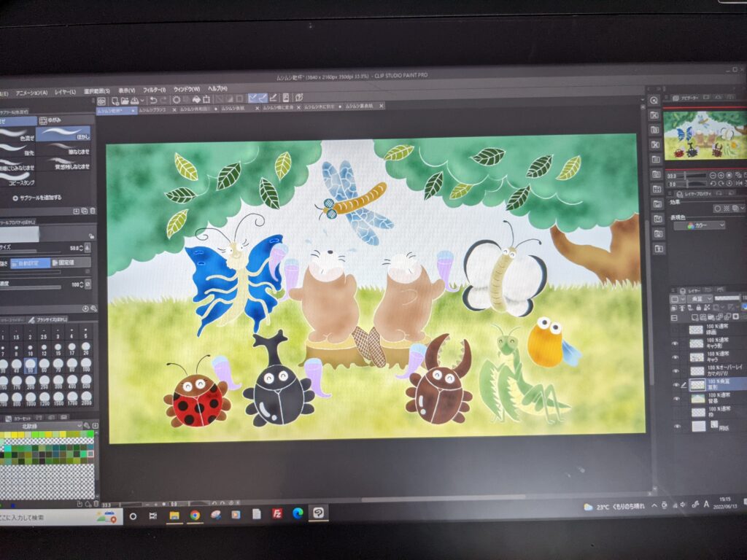This screenshot has height=560, width=747.
Task: Click the Undo arrow icon
Action: [x=153, y=100]
